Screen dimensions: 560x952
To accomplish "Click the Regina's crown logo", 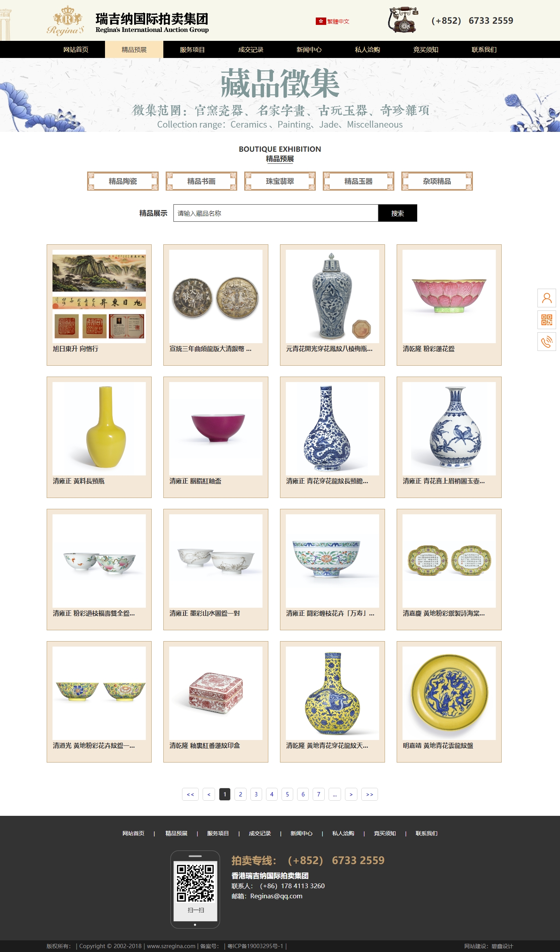I will [66, 21].
